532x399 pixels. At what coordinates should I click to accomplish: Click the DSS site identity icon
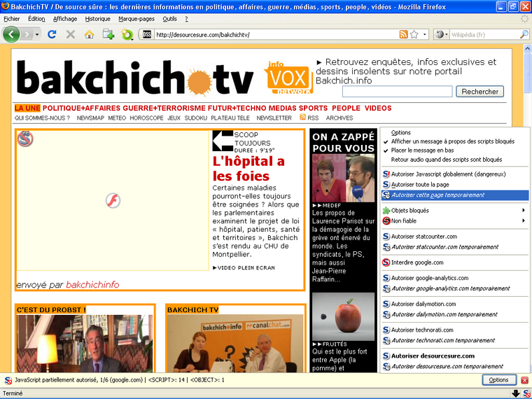pyautogui.click(x=146, y=34)
